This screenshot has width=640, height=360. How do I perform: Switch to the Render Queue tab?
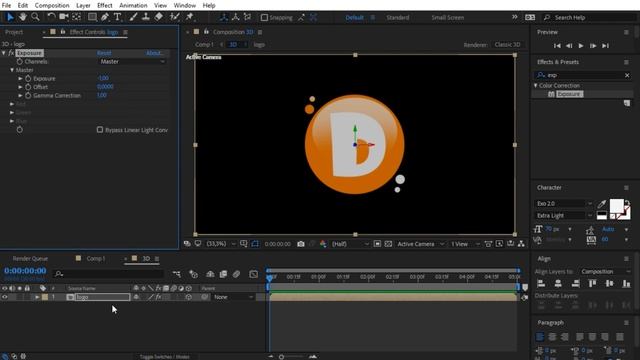pyautogui.click(x=30, y=259)
